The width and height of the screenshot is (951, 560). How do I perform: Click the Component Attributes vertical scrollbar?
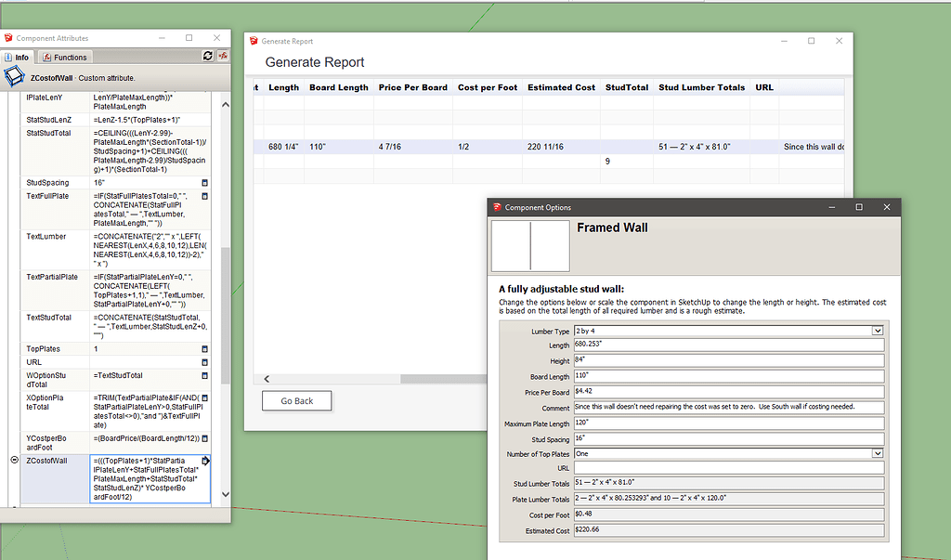(x=224, y=279)
